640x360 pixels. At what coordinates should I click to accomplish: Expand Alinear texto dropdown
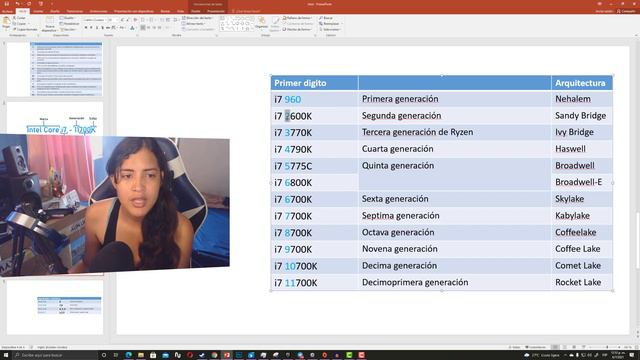pyautogui.click(x=193, y=24)
